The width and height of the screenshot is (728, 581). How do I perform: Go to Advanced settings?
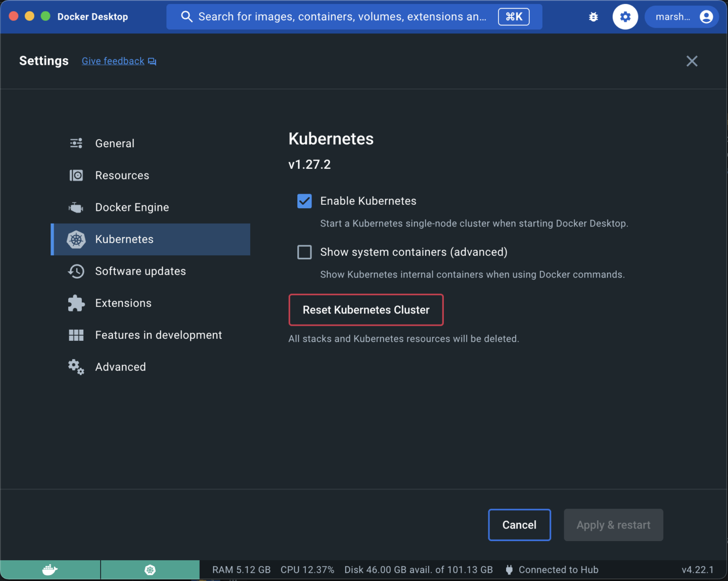pyautogui.click(x=120, y=367)
